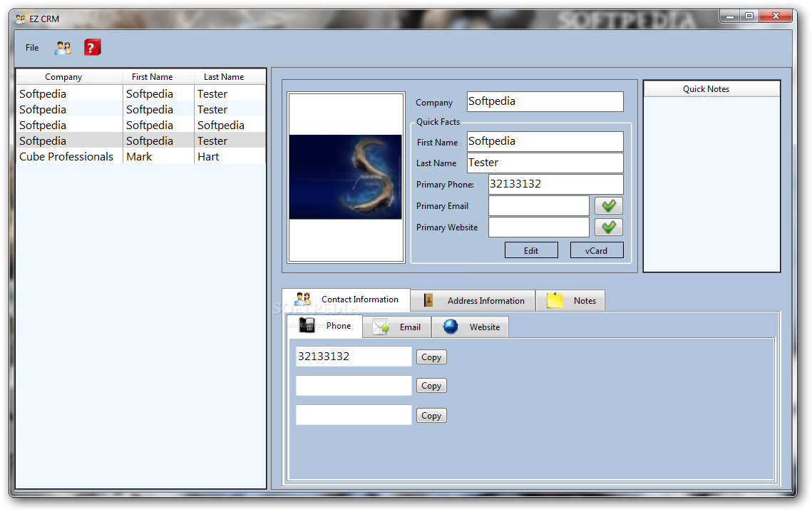This screenshot has height=512, width=812.
Task: Click Copy button beside second phone field
Action: [x=431, y=386]
